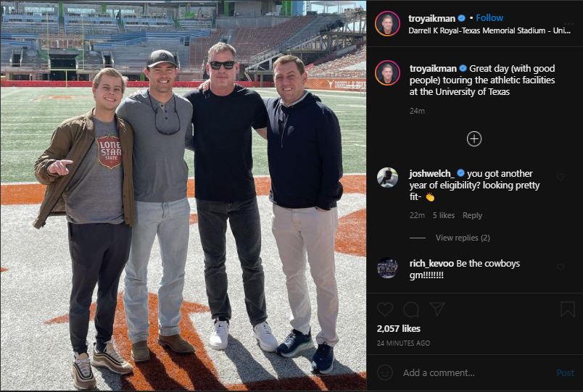The height and width of the screenshot is (392, 583).
Task: Open the joshwelch_ username link
Action: (x=431, y=174)
